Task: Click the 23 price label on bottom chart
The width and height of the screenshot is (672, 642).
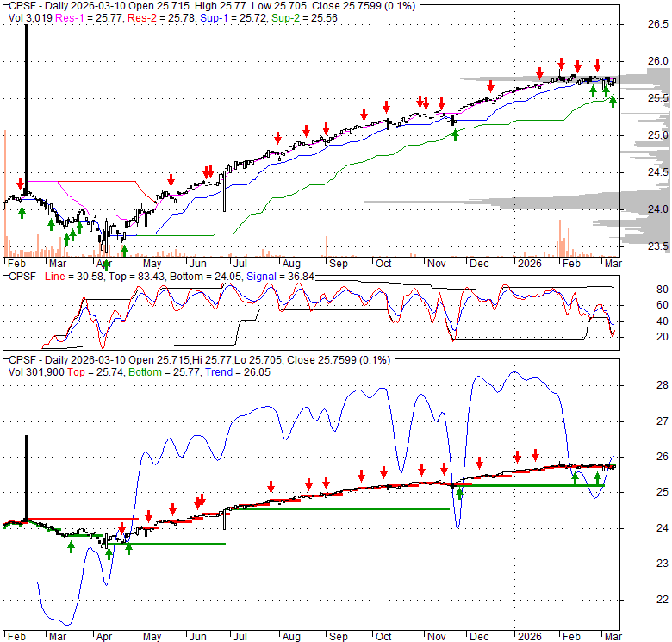Action: click(663, 564)
